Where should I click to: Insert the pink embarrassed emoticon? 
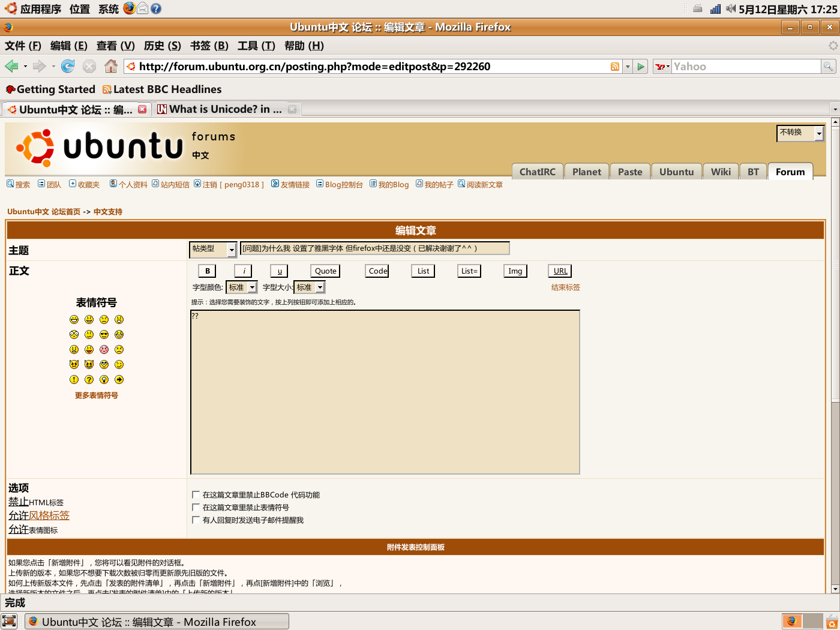pos(104,350)
